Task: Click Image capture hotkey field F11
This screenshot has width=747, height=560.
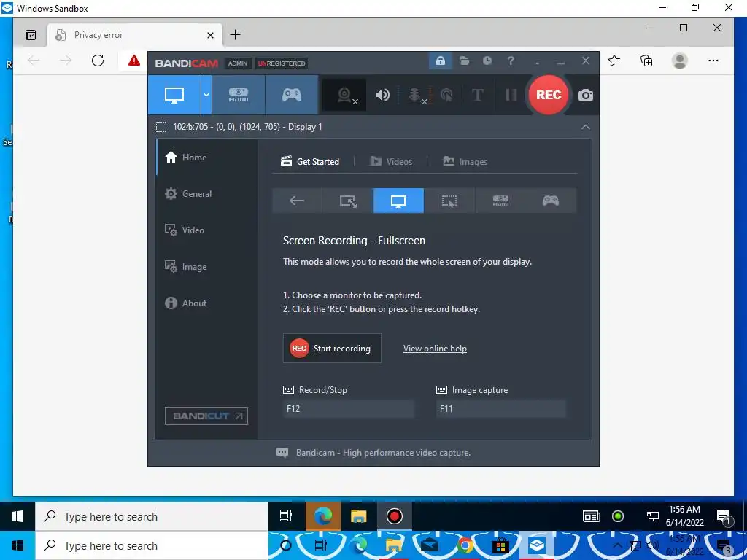Action: 501,408
